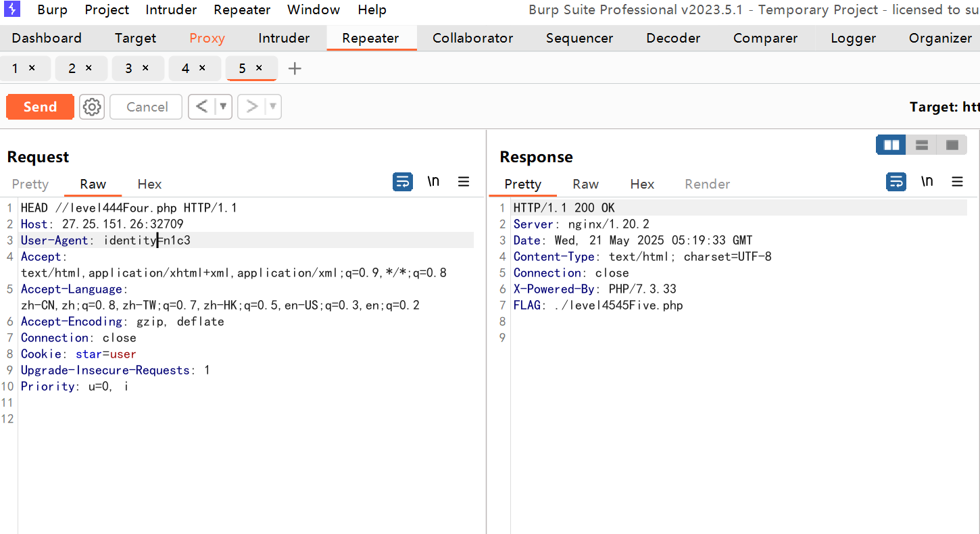Open Repeater settings gear icon
The image size is (980, 534).
pos(92,107)
